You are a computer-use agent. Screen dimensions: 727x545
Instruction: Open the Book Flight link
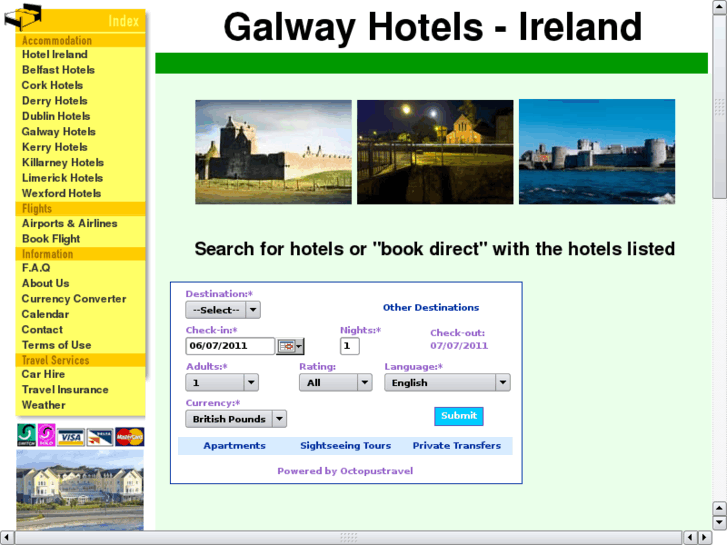(x=51, y=238)
